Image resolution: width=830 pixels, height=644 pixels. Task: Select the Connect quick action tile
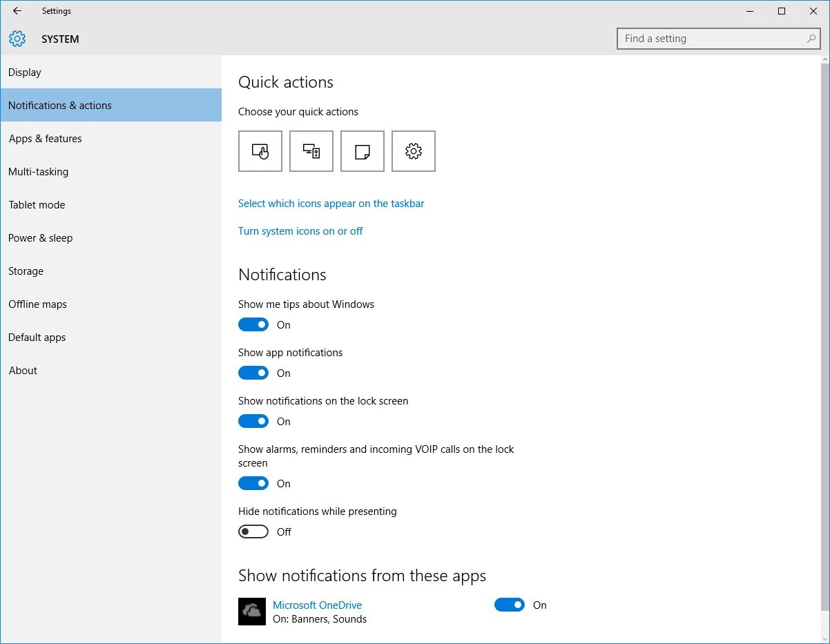tap(311, 151)
